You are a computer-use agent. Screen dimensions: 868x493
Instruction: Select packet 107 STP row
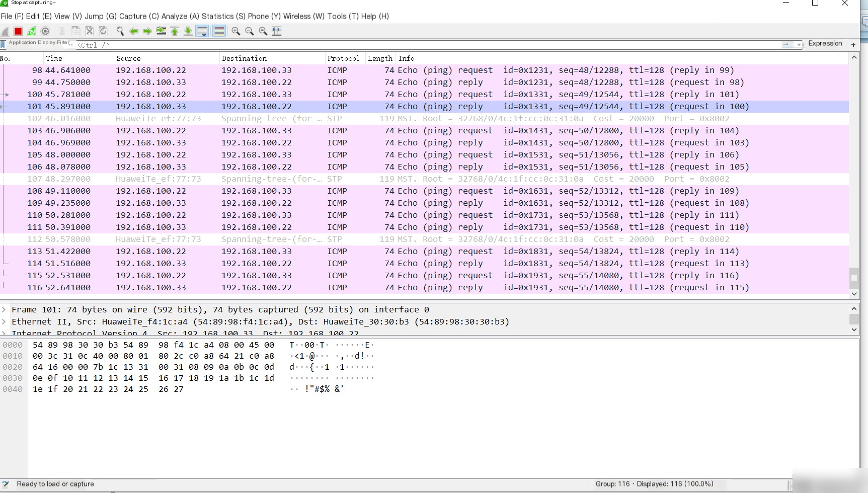[424, 179]
